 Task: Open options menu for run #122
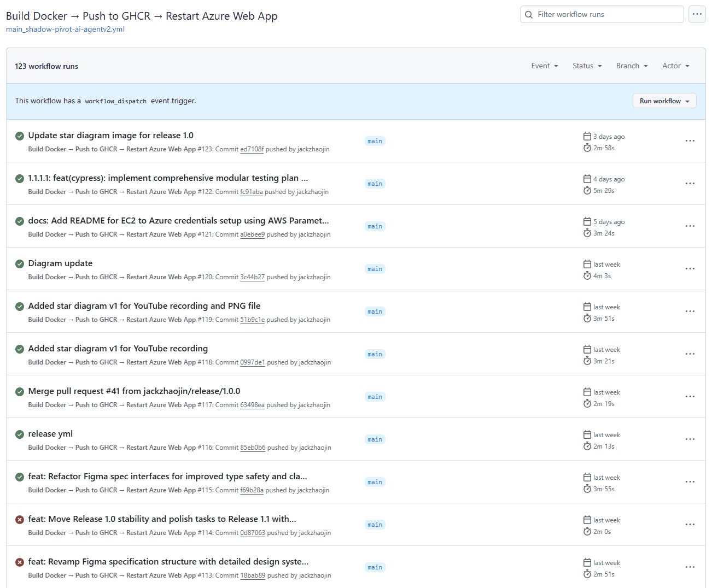(x=690, y=184)
